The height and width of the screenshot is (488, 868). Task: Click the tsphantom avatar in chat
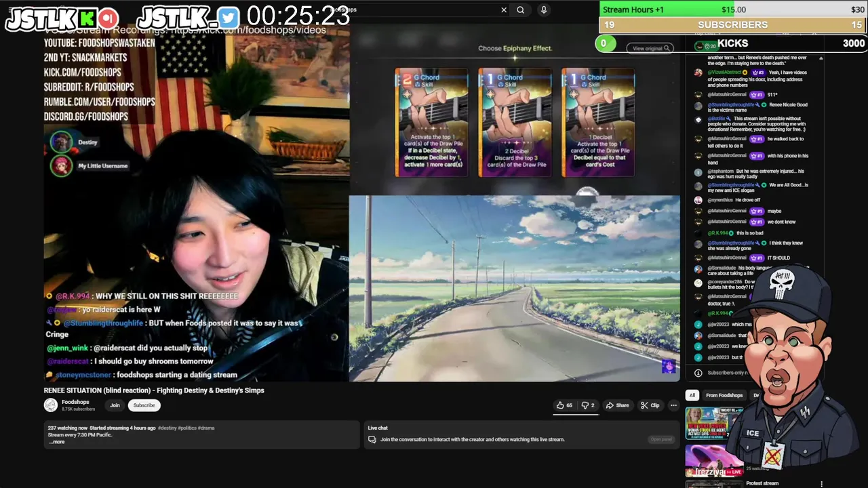[x=698, y=172]
